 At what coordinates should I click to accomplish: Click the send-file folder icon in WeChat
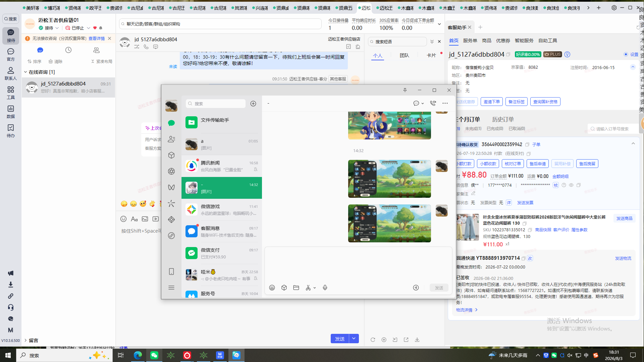click(x=296, y=288)
